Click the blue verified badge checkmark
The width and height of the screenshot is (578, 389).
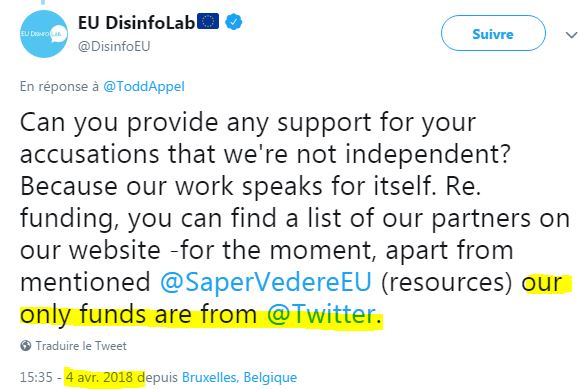pyautogui.click(x=233, y=22)
